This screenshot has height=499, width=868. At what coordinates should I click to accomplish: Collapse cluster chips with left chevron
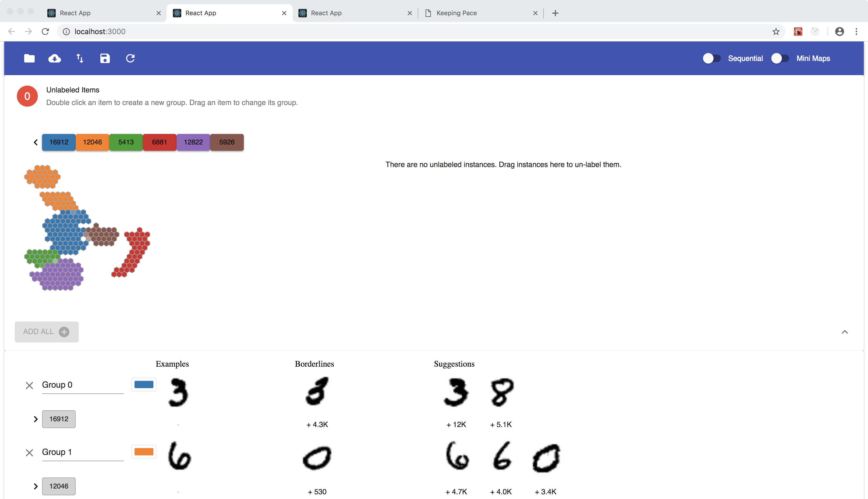(x=36, y=142)
